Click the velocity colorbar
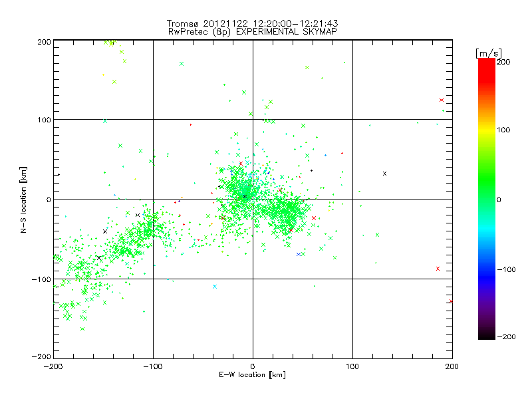532x399 pixels. 487,198
